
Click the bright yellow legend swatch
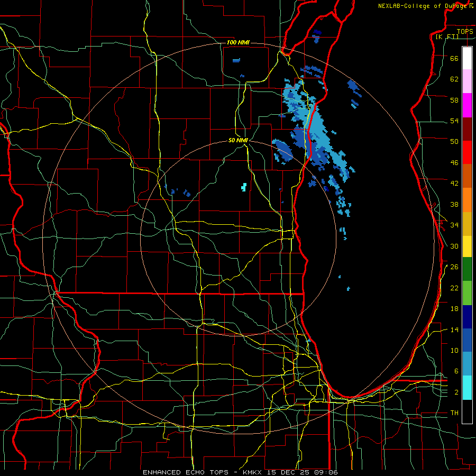pos(467,246)
